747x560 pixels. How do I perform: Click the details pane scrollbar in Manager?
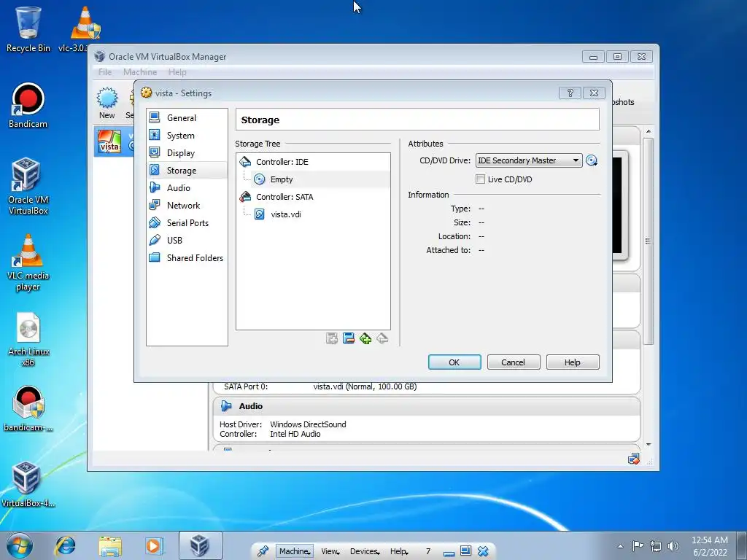coord(648,241)
